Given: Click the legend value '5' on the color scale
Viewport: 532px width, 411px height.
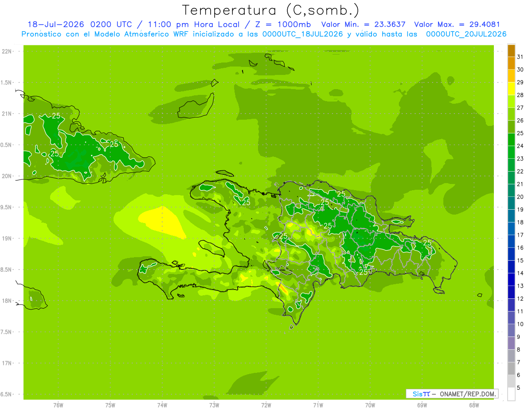Looking at the screenshot, I should tap(518, 388).
